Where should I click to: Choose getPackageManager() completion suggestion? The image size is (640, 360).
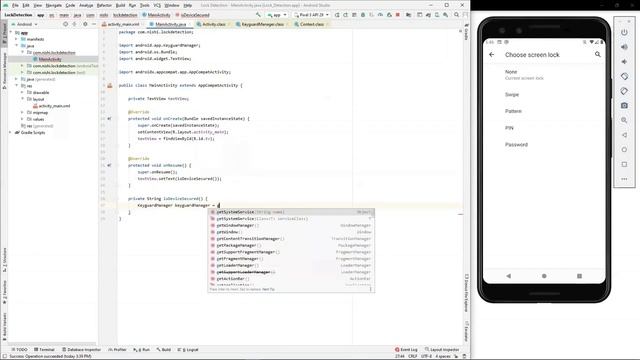[291, 245]
